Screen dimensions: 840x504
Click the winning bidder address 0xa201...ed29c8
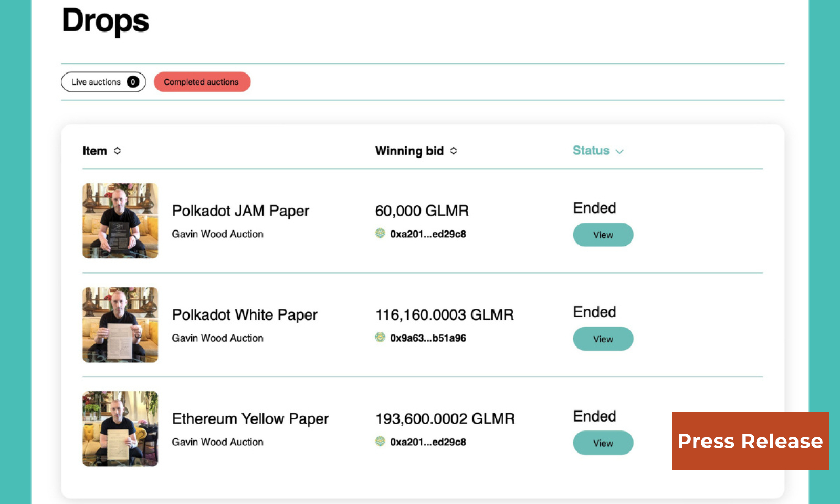(426, 233)
